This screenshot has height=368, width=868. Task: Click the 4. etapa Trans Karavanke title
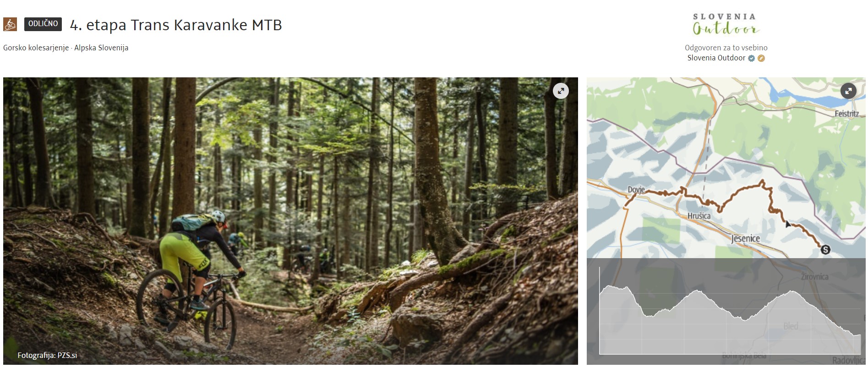pyautogui.click(x=176, y=25)
